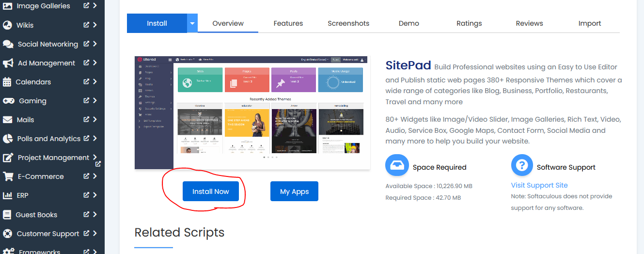Image resolution: width=644 pixels, height=254 pixels.
Task: Expand the Gaming chevron
Action: (x=95, y=100)
